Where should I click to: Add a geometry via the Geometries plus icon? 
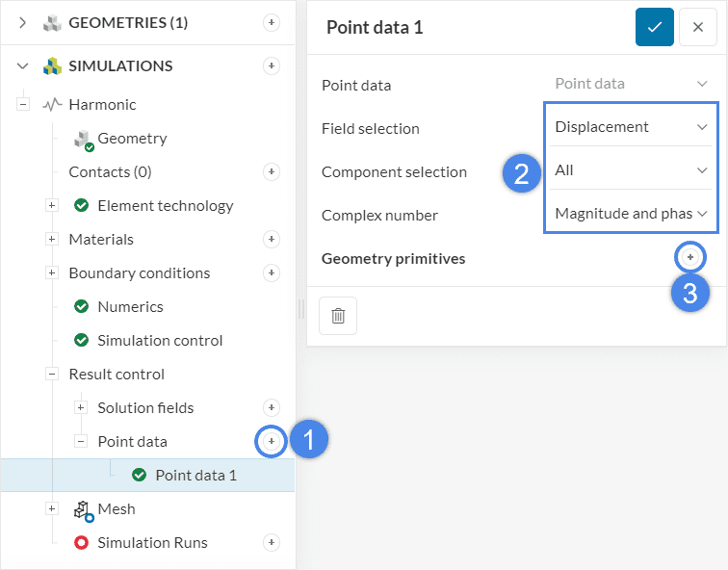point(272,22)
